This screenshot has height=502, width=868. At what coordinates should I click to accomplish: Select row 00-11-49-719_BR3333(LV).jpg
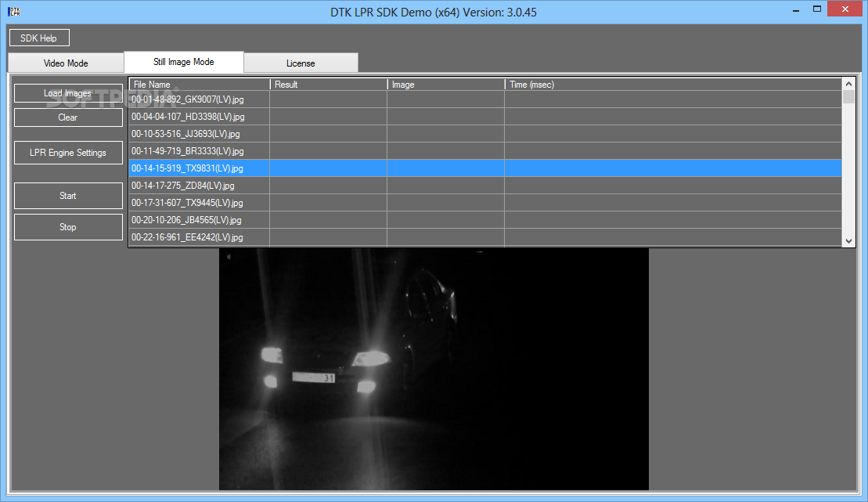485,150
